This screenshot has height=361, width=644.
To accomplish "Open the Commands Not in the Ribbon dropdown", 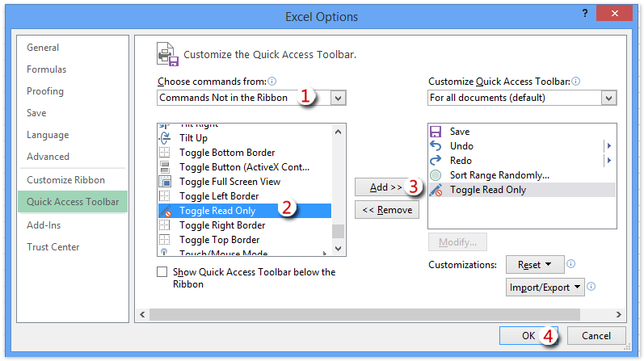I will 339,98.
